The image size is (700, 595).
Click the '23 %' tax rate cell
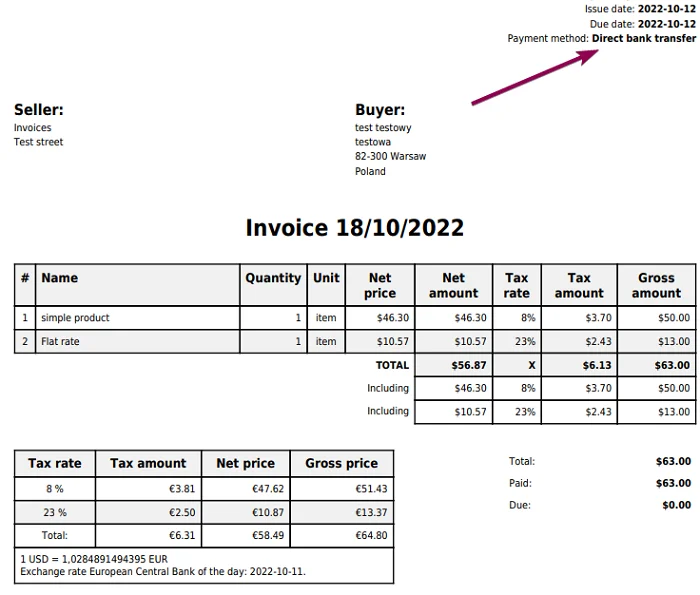click(55, 512)
